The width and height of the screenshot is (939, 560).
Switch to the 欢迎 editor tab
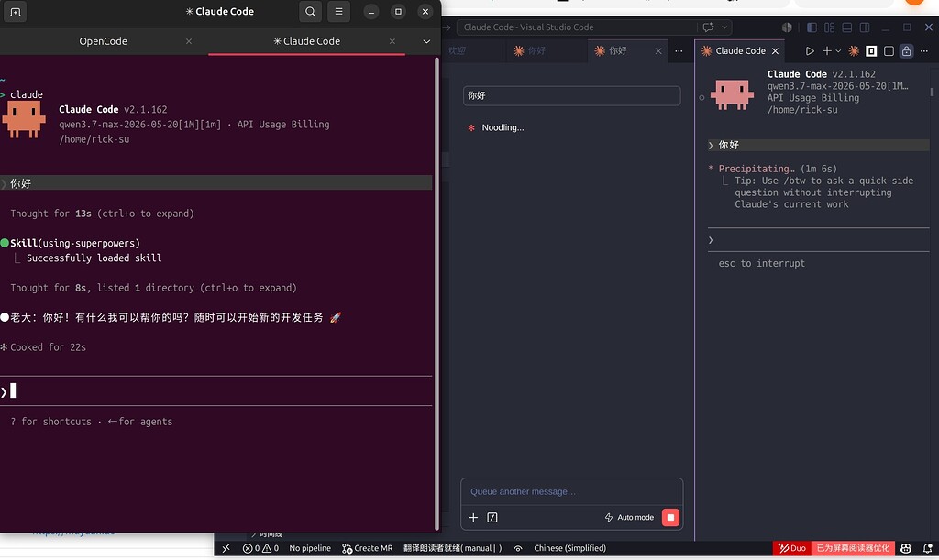click(x=457, y=50)
